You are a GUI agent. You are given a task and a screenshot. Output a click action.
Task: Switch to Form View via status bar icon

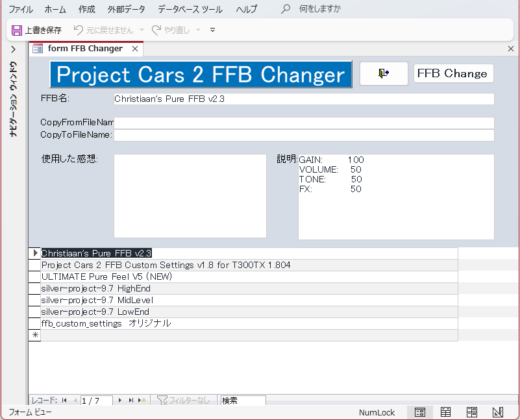[x=419, y=412]
